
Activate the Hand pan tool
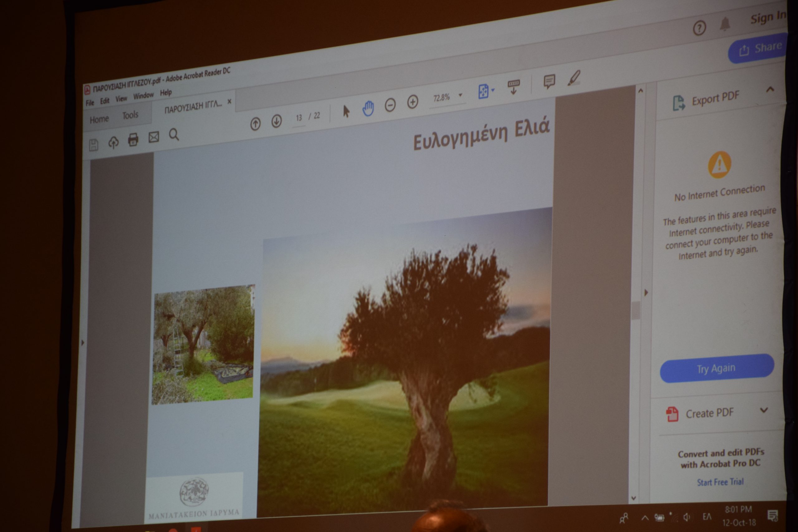(x=368, y=109)
